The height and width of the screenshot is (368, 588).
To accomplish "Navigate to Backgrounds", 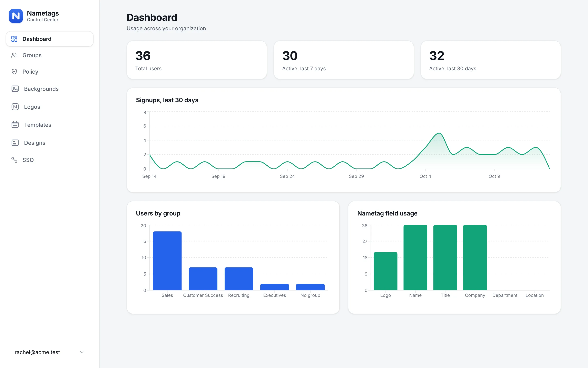I will tap(50, 89).
